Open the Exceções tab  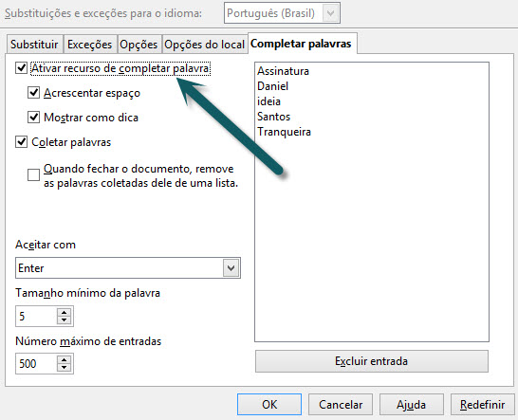point(90,45)
